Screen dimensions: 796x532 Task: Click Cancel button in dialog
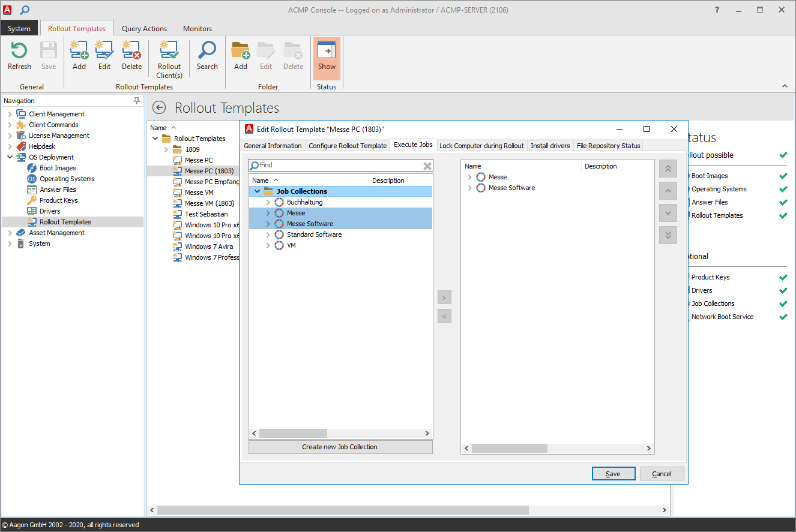[x=662, y=474]
